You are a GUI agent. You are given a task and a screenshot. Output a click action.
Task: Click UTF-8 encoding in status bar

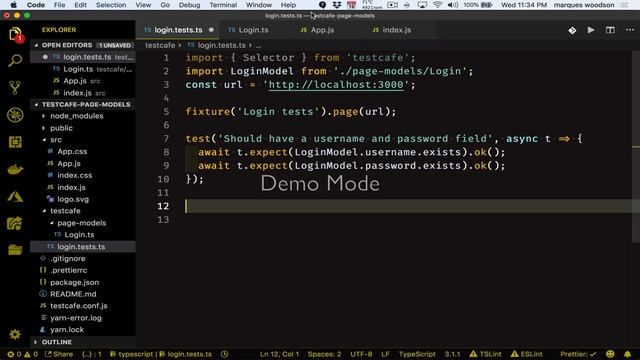point(361,354)
